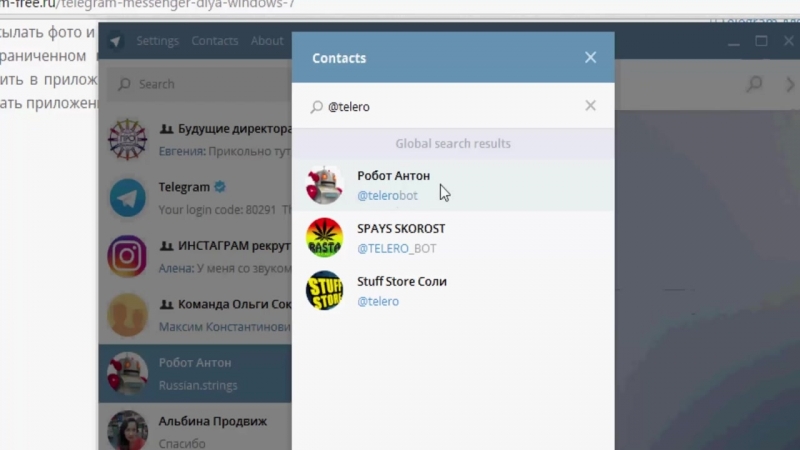Viewport: 800px width, 450px height.
Task: Maximize the Telegram window
Action: coord(761,41)
